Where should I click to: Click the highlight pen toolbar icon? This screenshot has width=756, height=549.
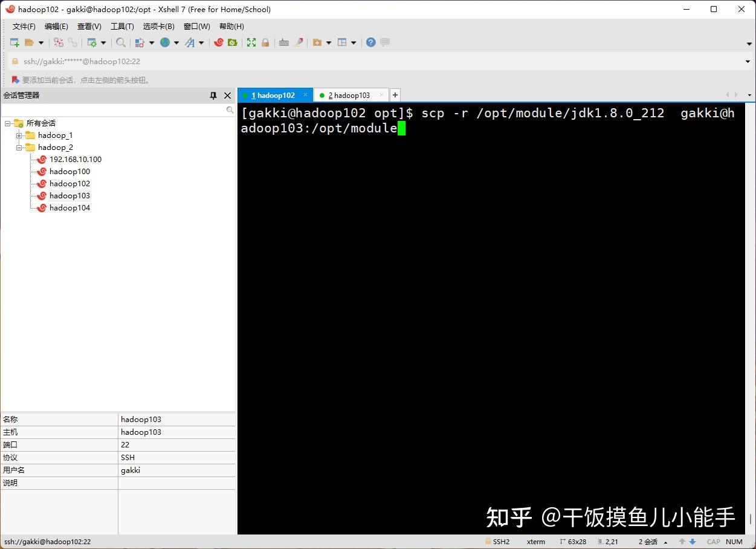[297, 42]
